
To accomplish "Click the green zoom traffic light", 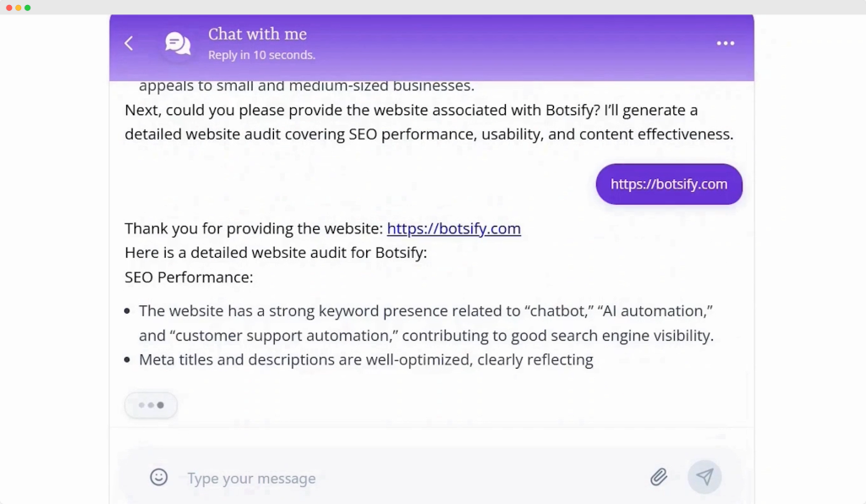I will tap(28, 6).
